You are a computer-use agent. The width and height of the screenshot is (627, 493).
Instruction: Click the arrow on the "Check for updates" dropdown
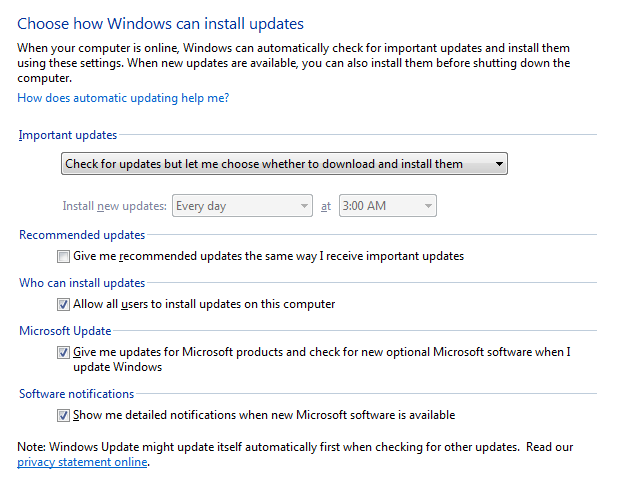499,164
